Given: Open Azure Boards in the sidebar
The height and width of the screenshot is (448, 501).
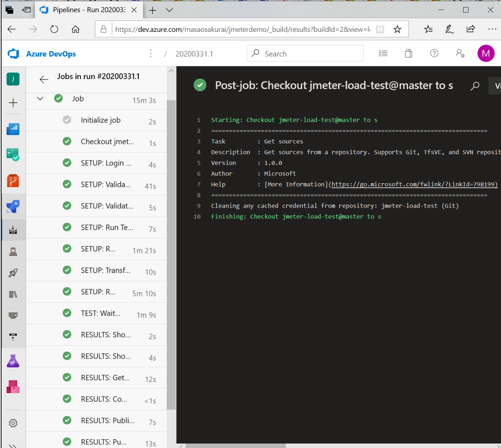Looking at the screenshot, I should [x=13, y=155].
